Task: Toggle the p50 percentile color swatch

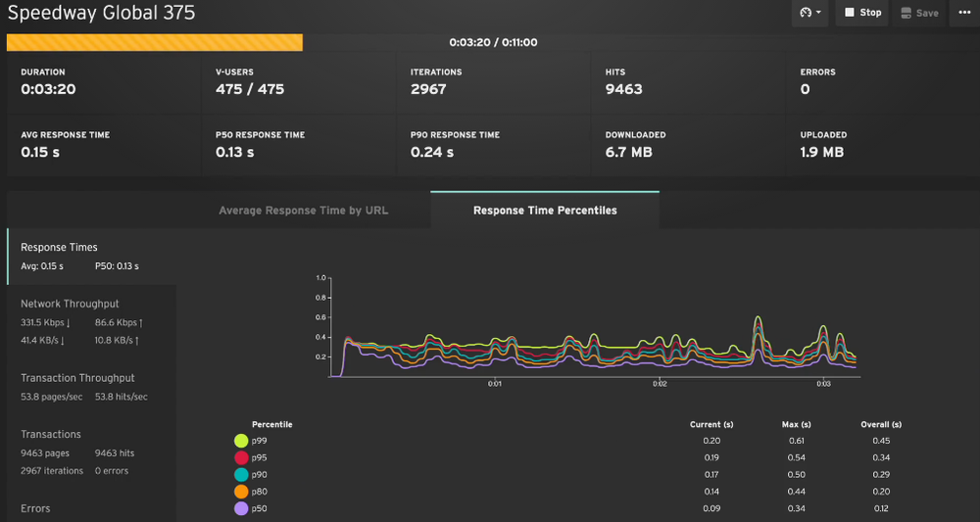Action: [241, 508]
